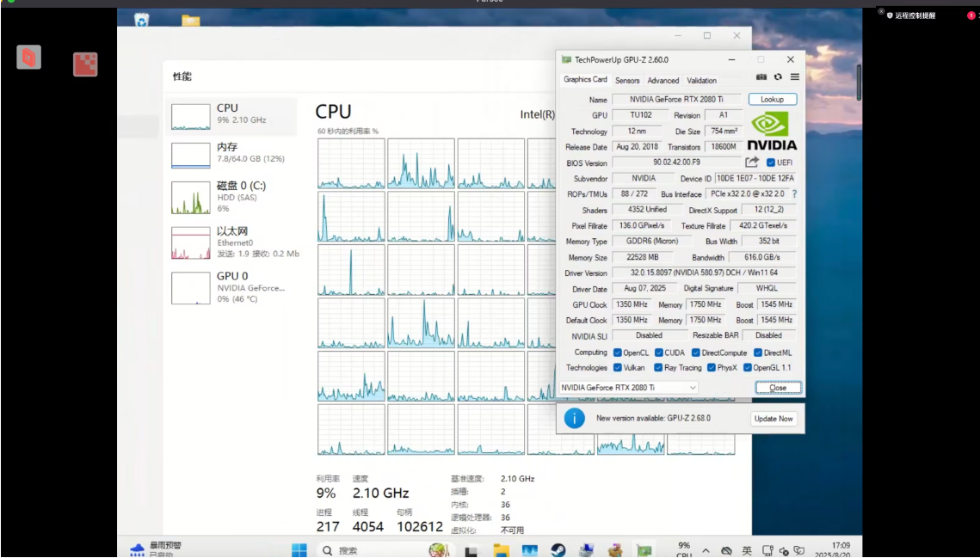
Task: Toggle the Ray Tracing checkbox
Action: [658, 367]
